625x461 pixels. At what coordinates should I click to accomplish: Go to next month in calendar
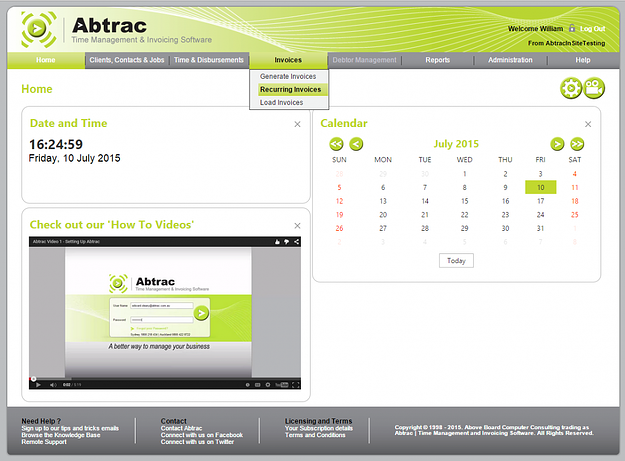click(x=557, y=144)
